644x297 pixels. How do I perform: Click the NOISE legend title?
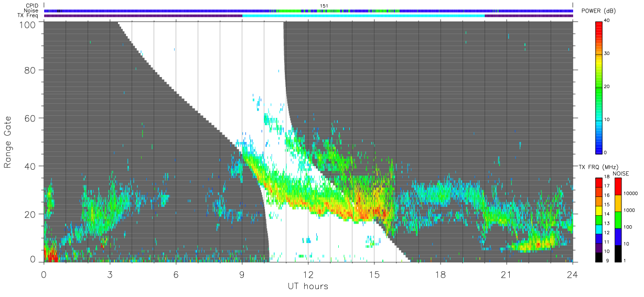click(x=620, y=173)
